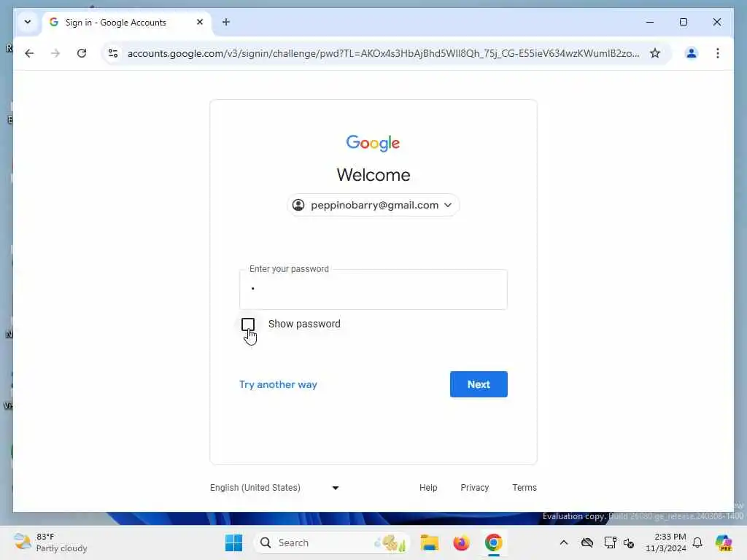
Task: Open the Windows Start menu
Action: pyautogui.click(x=233, y=542)
